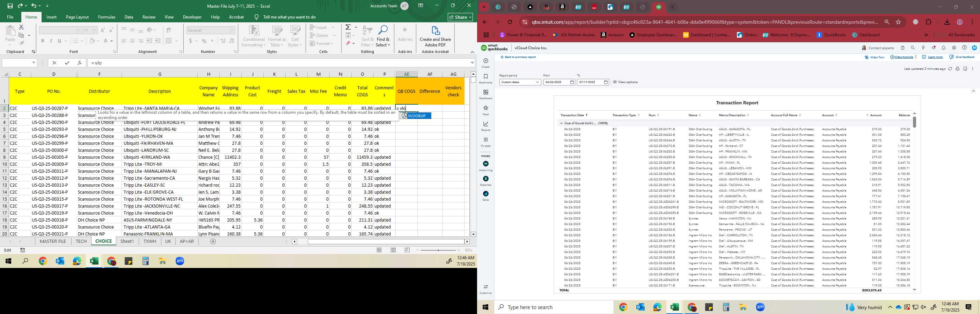Click Give feedback link
The image size is (980, 314).
click(x=962, y=57)
